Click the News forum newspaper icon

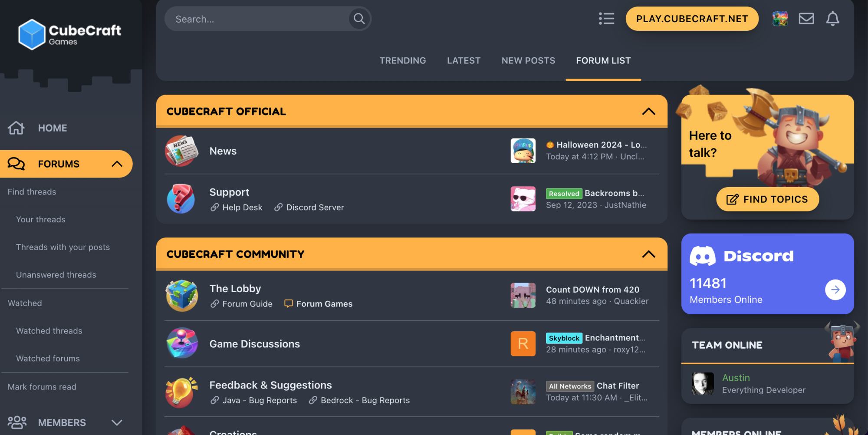pyautogui.click(x=181, y=151)
